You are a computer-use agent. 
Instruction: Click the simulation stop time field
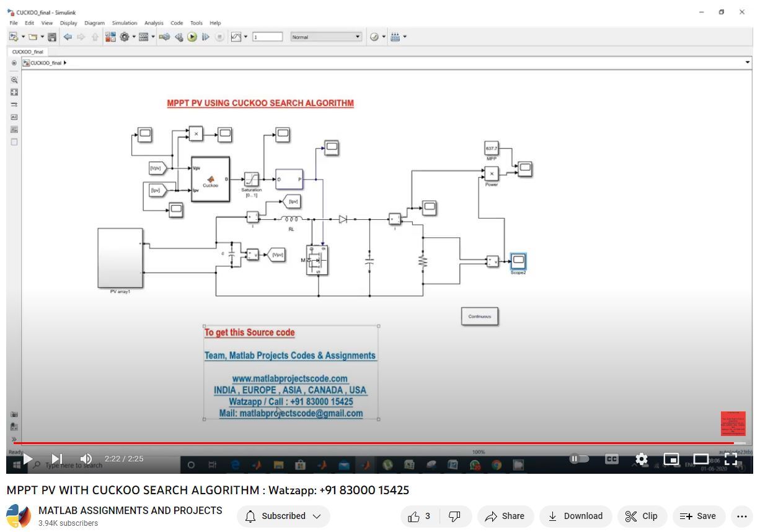tap(267, 37)
